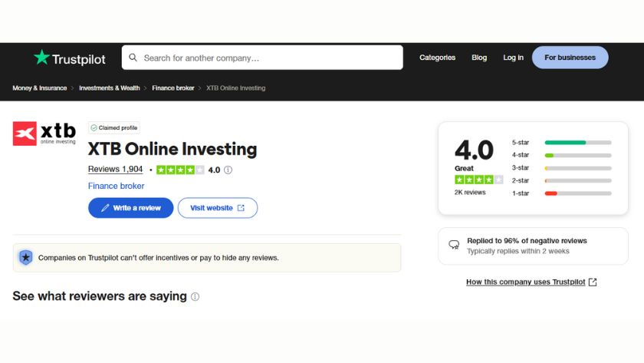Viewport: 644px width, 363px height.
Task: Click XTB Online Investing breadcrumb text
Action: point(236,88)
